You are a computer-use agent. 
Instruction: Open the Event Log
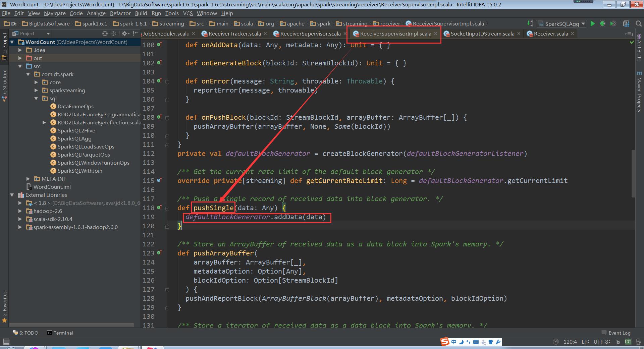[616, 333]
